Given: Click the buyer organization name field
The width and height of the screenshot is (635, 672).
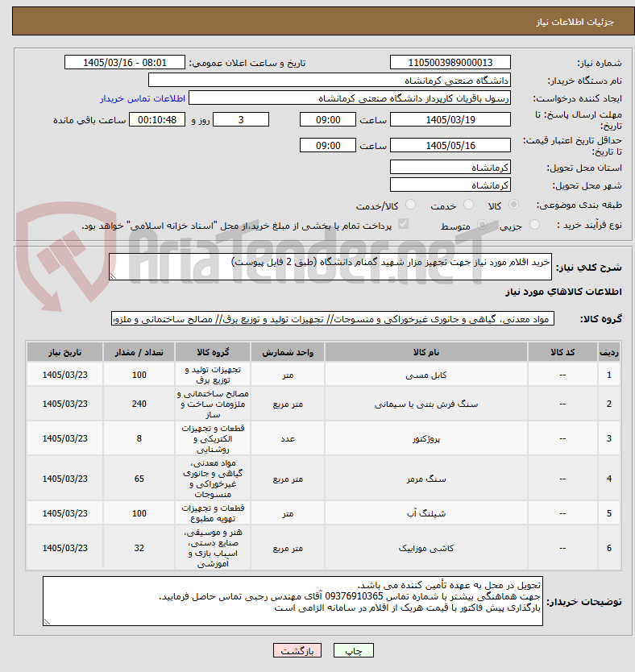Looking at the screenshot, I should point(330,80).
